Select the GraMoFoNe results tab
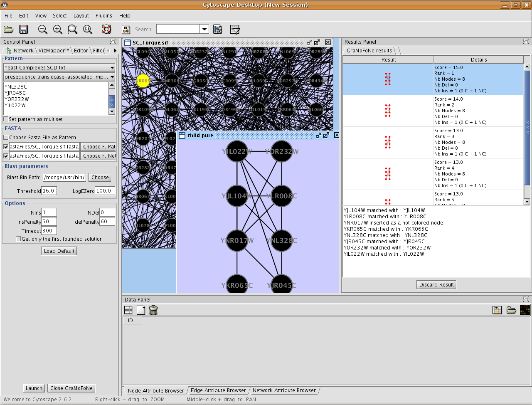 (369, 51)
